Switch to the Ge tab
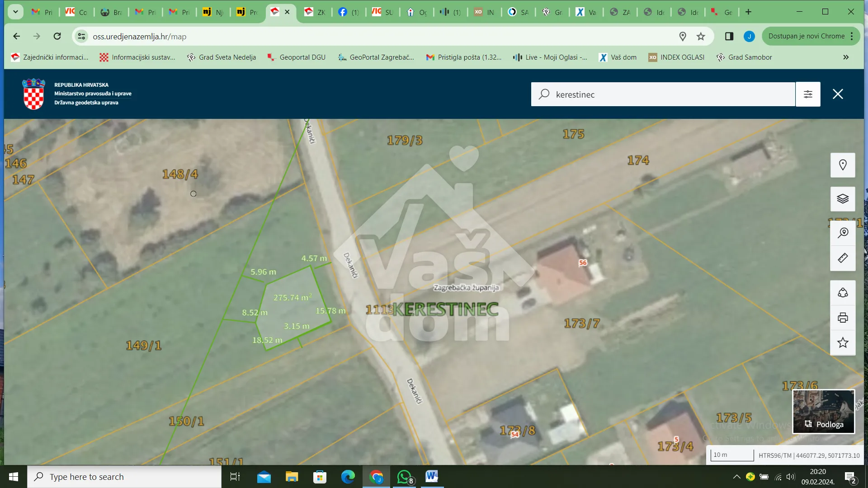Viewport: 868px width, 488px height. point(722,12)
